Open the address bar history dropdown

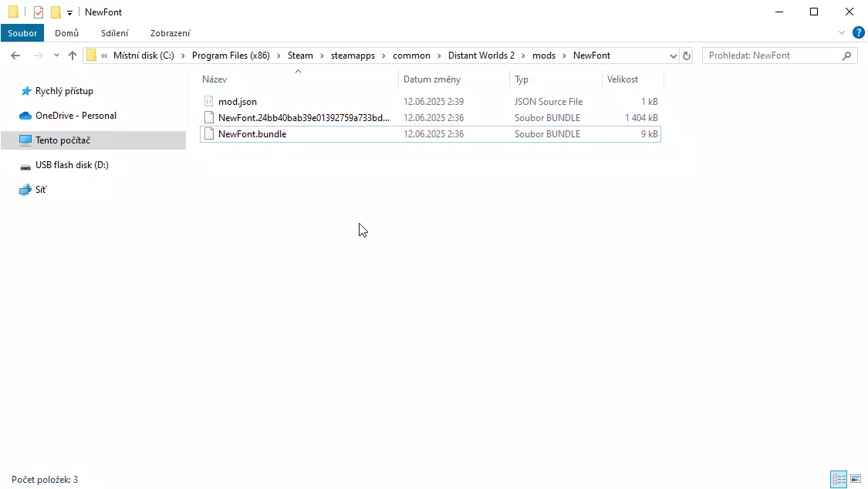click(673, 56)
